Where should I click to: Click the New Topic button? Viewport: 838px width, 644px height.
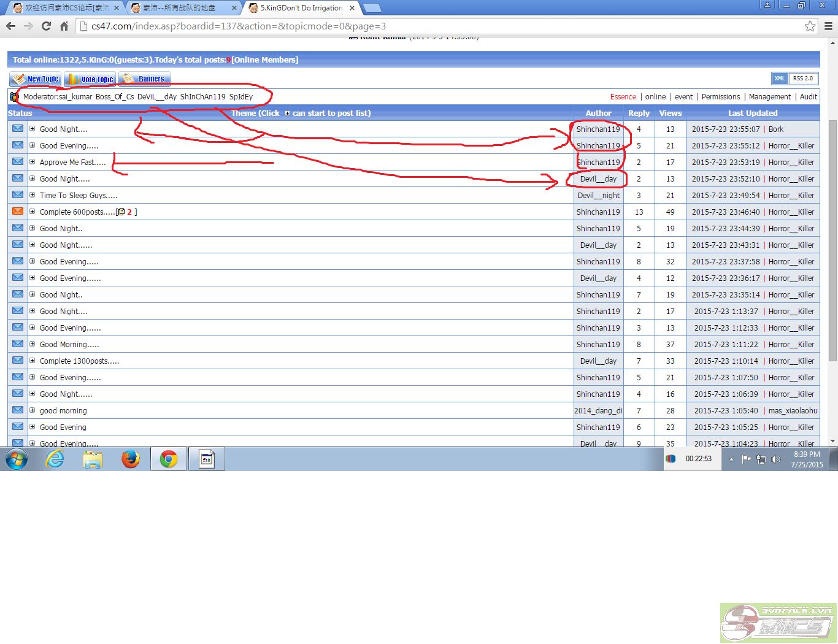pyautogui.click(x=35, y=79)
